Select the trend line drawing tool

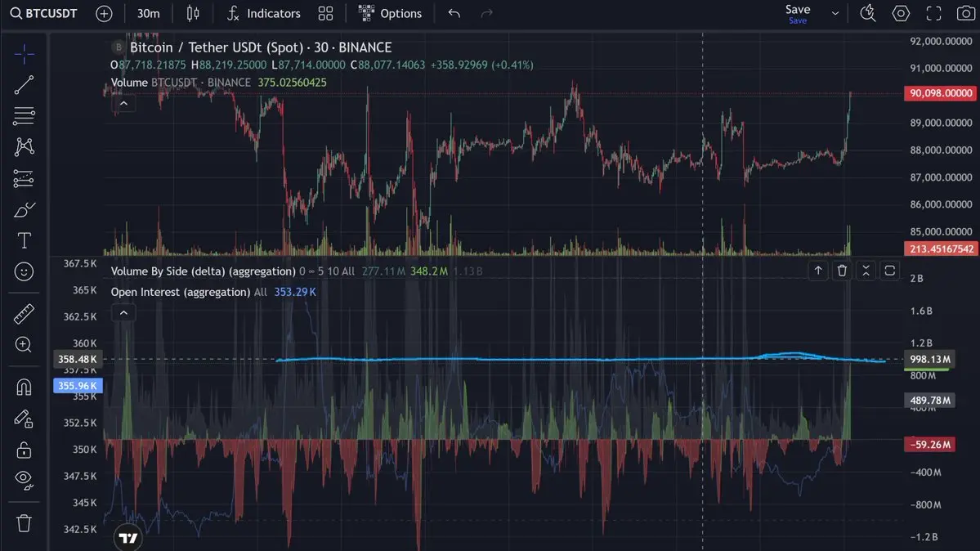pyautogui.click(x=24, y=85)
